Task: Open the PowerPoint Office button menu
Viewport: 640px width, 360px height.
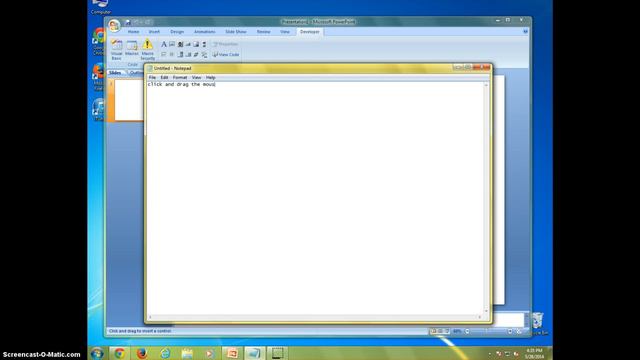Action: 114,25
